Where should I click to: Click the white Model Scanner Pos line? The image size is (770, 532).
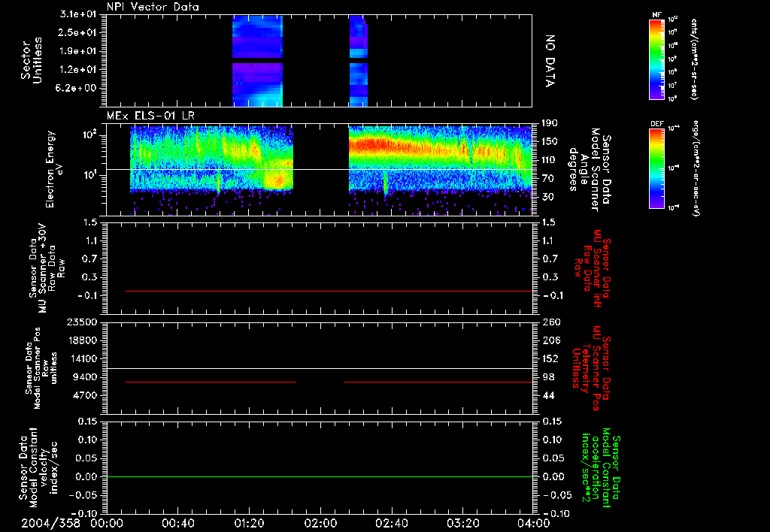point(319,368)
